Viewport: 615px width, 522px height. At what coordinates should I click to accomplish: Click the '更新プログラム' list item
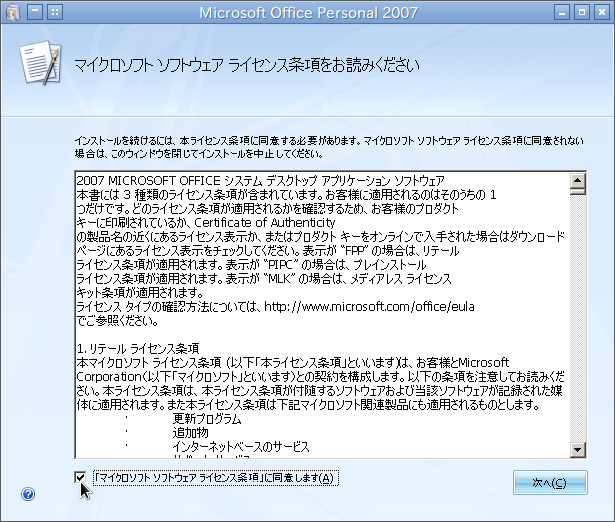click(x=207, y=419)
